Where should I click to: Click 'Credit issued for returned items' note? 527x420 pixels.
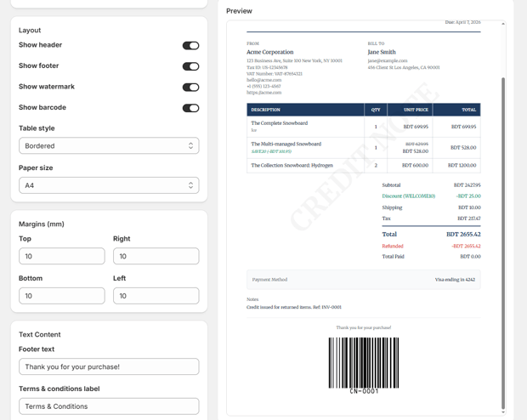(294, 307)
